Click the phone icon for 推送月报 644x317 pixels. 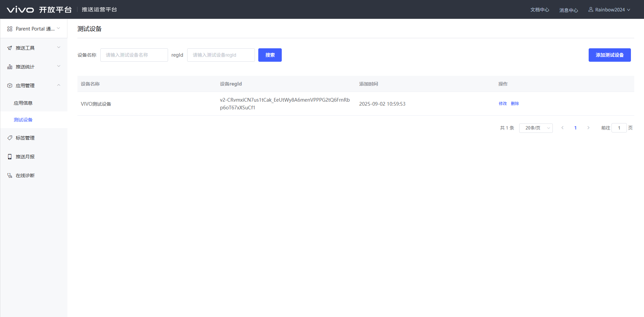(x=10, y=157)
